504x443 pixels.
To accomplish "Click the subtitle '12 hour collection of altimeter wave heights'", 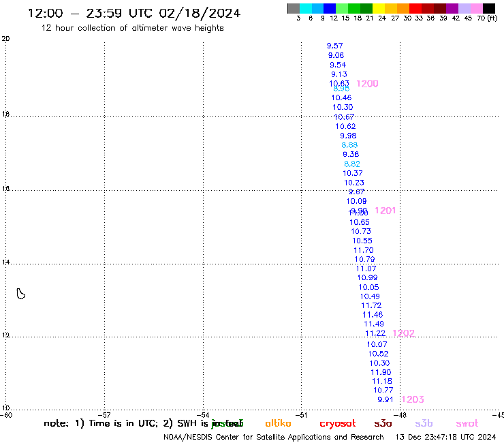I will pyautogui.click(x=132, y=29).
